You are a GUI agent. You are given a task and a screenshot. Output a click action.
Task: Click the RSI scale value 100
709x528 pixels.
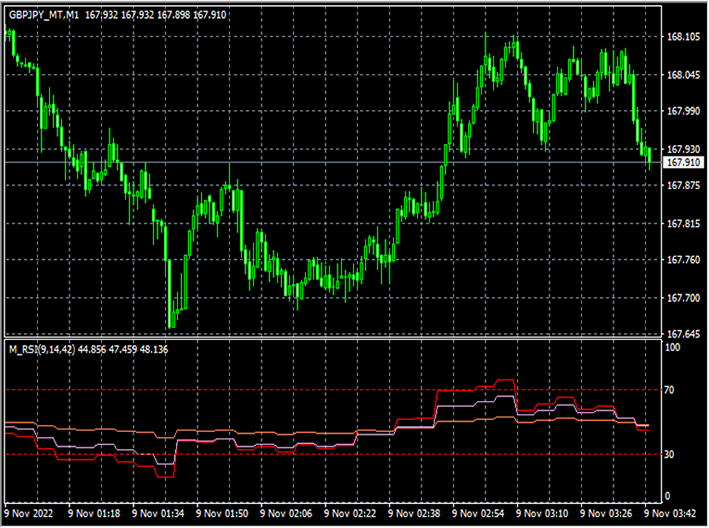tap(673, 348)
